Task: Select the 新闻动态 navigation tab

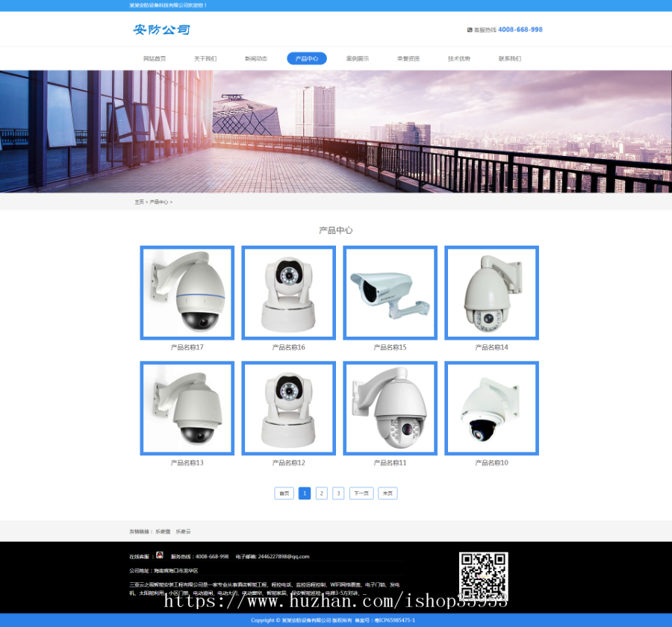Action: tap(256, 57)
